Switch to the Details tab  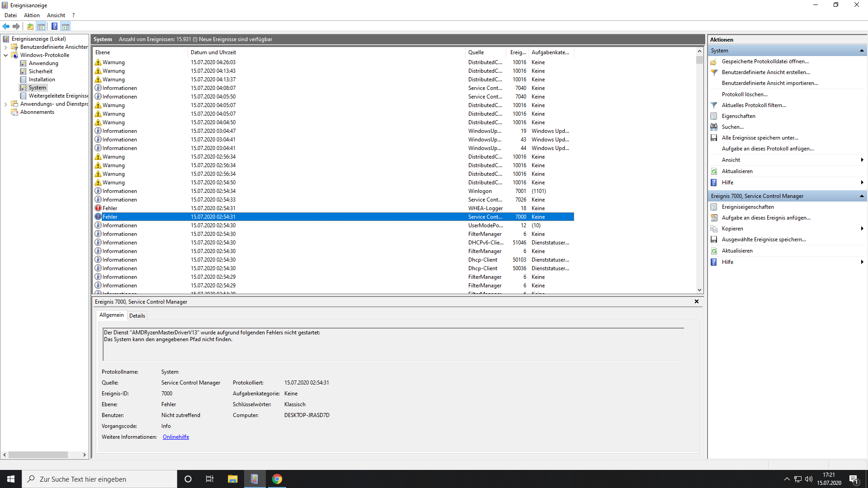tap(137, 316)
